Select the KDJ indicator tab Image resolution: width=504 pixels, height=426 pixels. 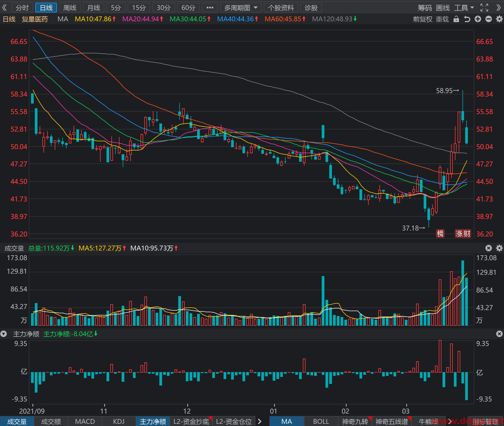tap(119, 421)
